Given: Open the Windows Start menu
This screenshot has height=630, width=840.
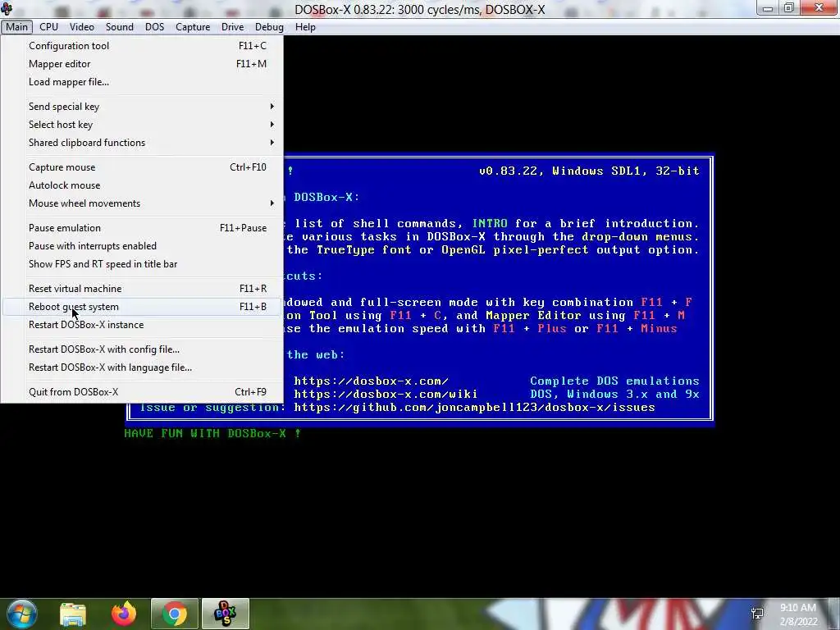Looking at the screenshot, I should click(22, 614).
